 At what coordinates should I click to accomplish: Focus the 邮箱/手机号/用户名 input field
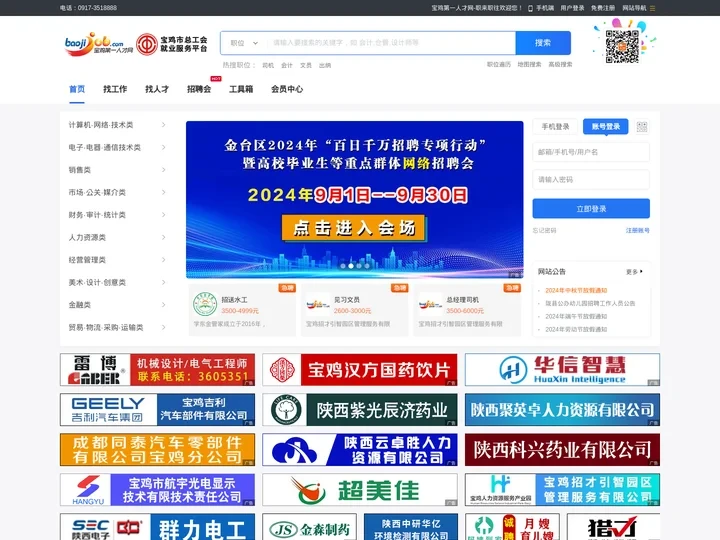click(591, 152)
